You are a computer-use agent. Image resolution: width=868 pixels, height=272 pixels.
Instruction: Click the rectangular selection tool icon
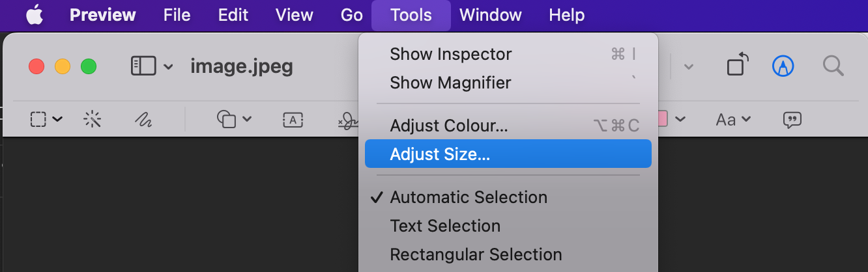tap(38, 119)
